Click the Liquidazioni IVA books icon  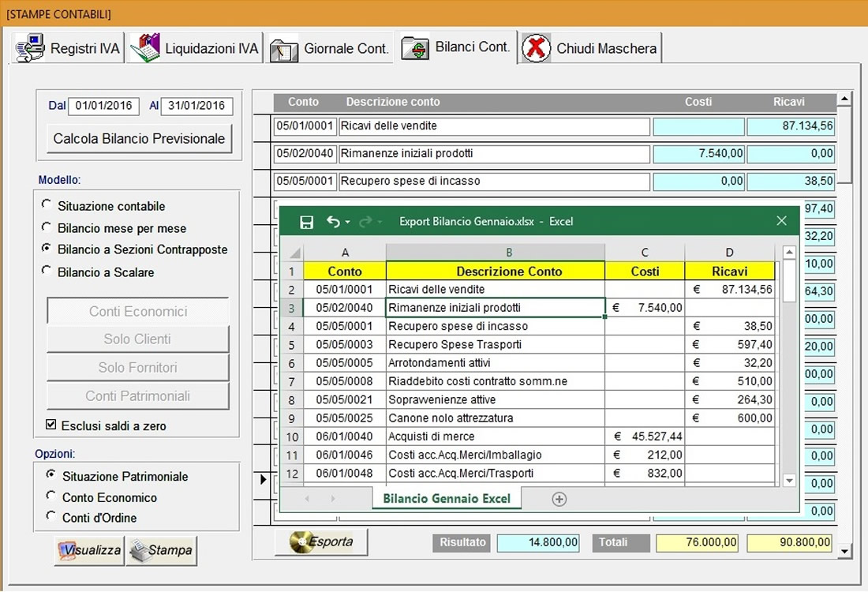145,47
